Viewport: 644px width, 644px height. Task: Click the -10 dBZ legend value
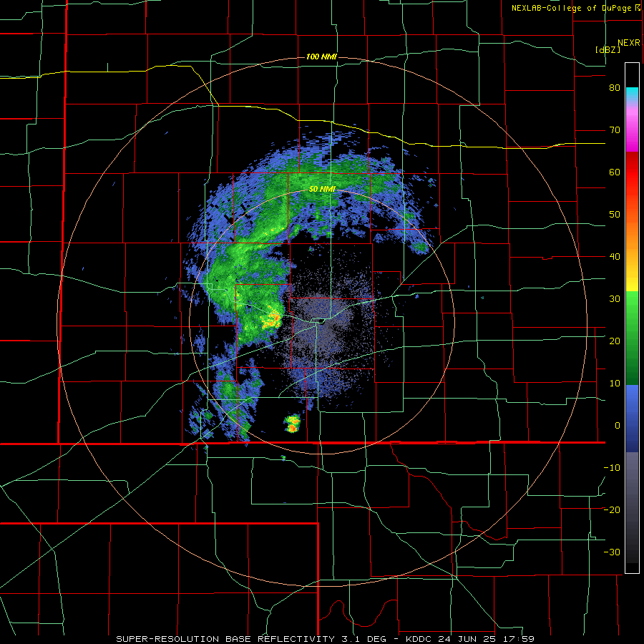coord(612,467)
